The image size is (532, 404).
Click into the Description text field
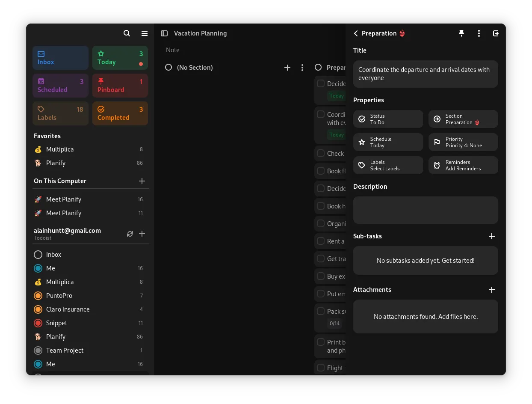pyautogui.click(x=425, y=210)
